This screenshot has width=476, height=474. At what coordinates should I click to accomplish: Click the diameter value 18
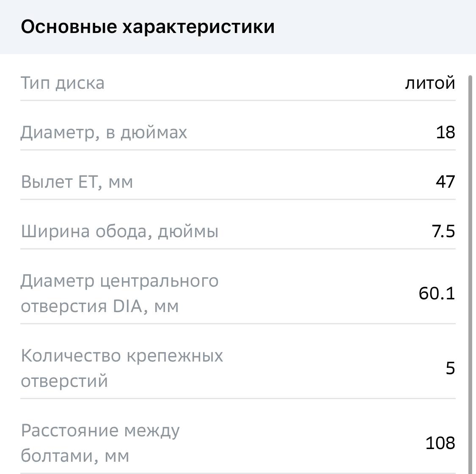click(445, 132)
